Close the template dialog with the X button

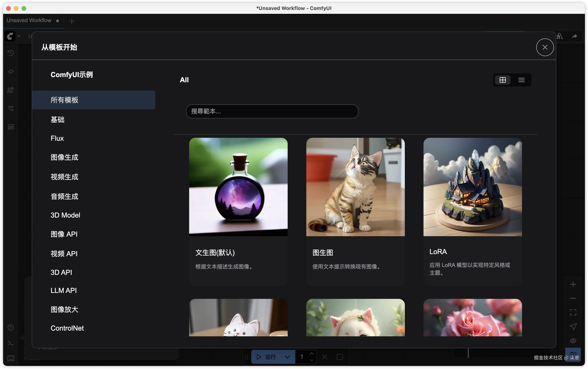click(545, 47)
